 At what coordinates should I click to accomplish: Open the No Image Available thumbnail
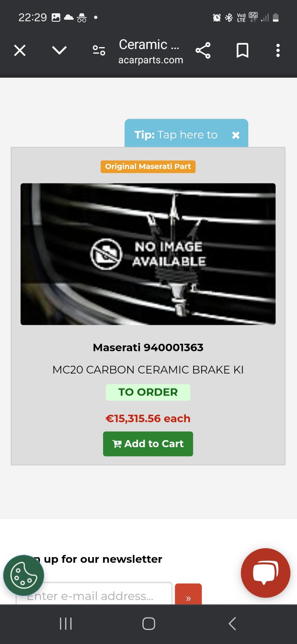[148, 254]
